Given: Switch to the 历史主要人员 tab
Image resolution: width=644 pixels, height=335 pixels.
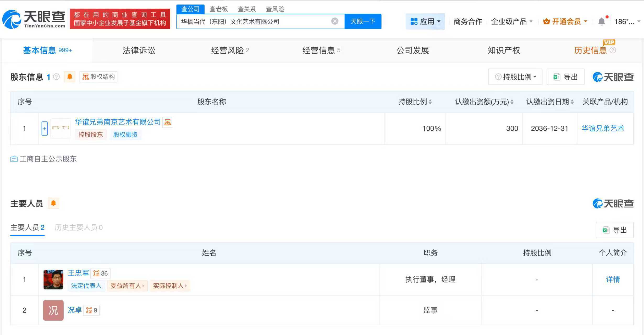Looking at the screenshot, I should [78, 227].
